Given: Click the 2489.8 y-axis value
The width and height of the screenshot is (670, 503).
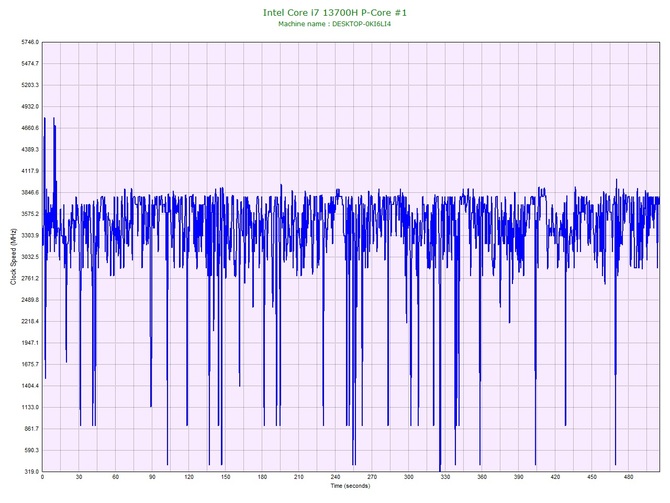Looking at the screenshot, I should pos(30,300).
